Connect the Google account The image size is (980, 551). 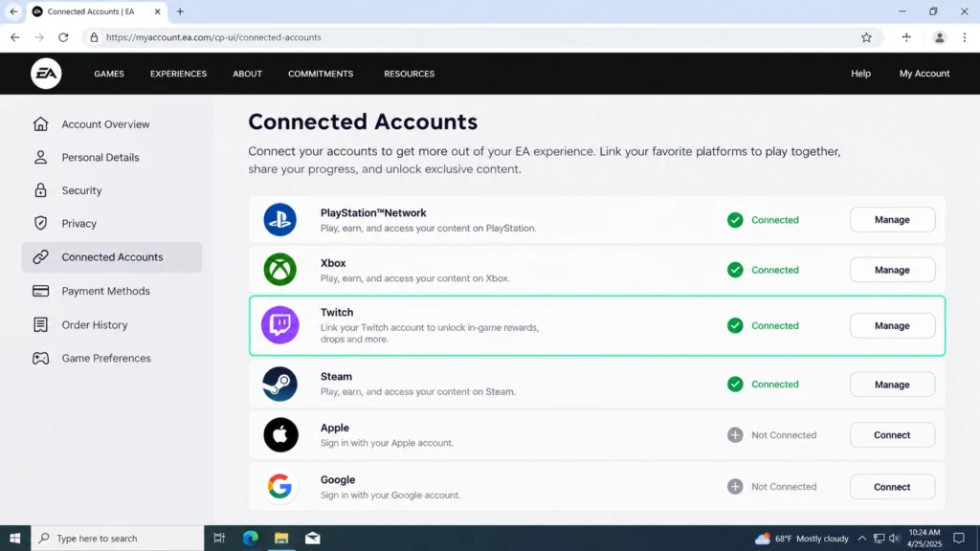tap(893, 487)
